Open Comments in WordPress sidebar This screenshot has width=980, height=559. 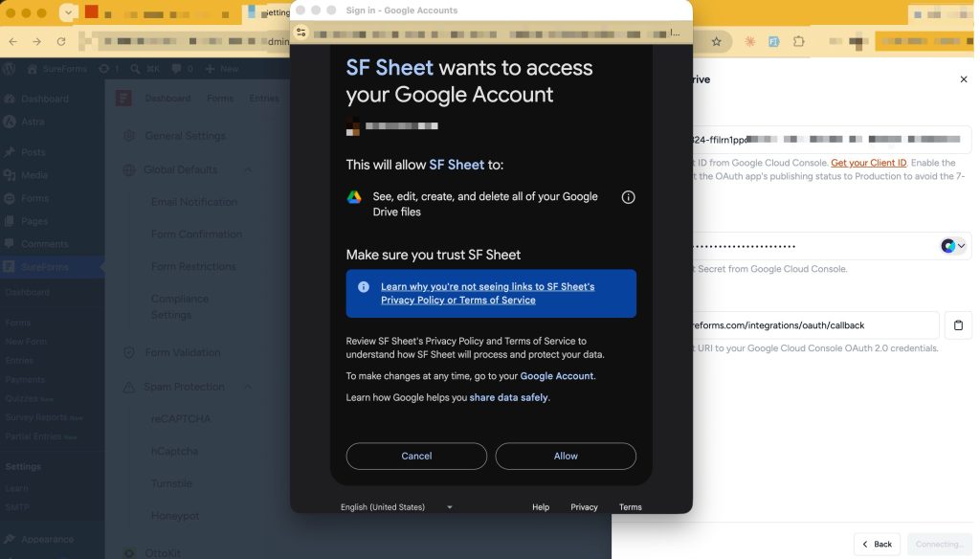(44, 244)
